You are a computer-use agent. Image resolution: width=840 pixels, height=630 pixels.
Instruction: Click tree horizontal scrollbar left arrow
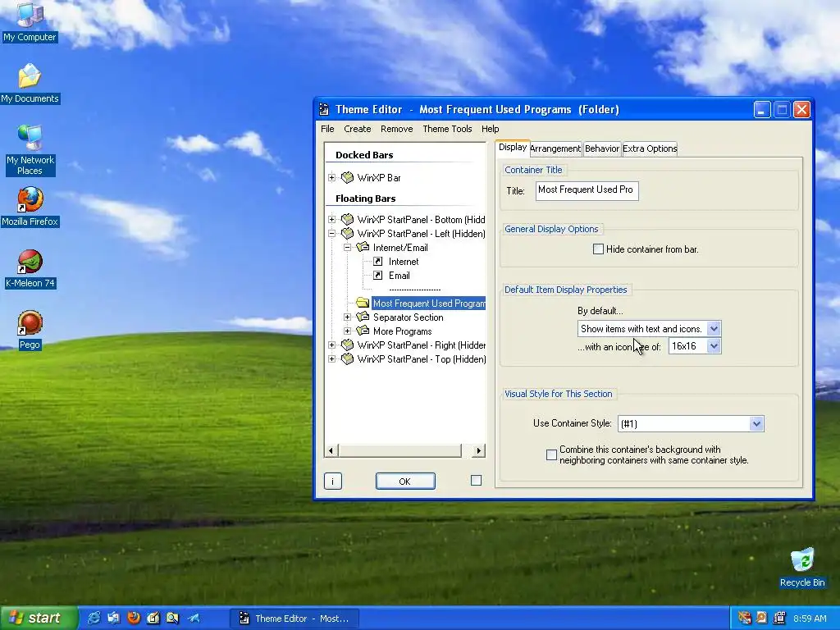coord(331,450)
